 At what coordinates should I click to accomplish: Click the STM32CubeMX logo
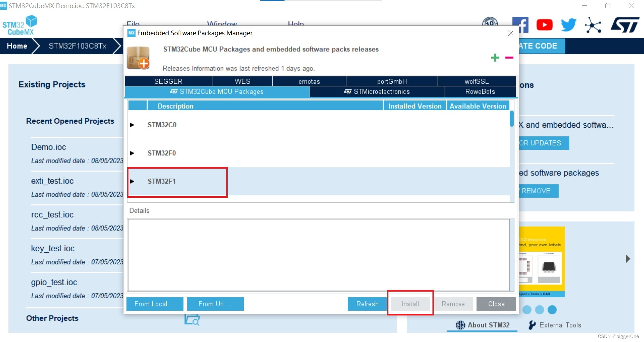click(20, 25)
